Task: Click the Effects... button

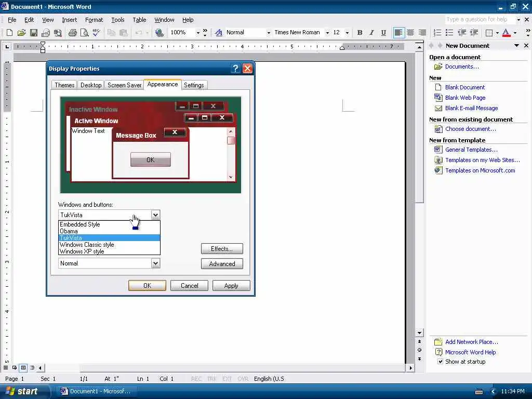Action: point(222,249)
